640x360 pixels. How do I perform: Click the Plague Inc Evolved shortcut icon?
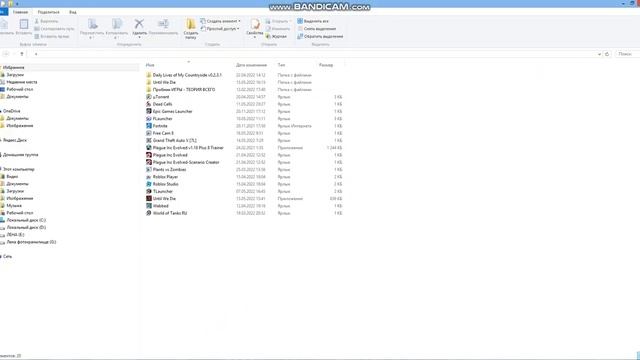coord(149,155)
